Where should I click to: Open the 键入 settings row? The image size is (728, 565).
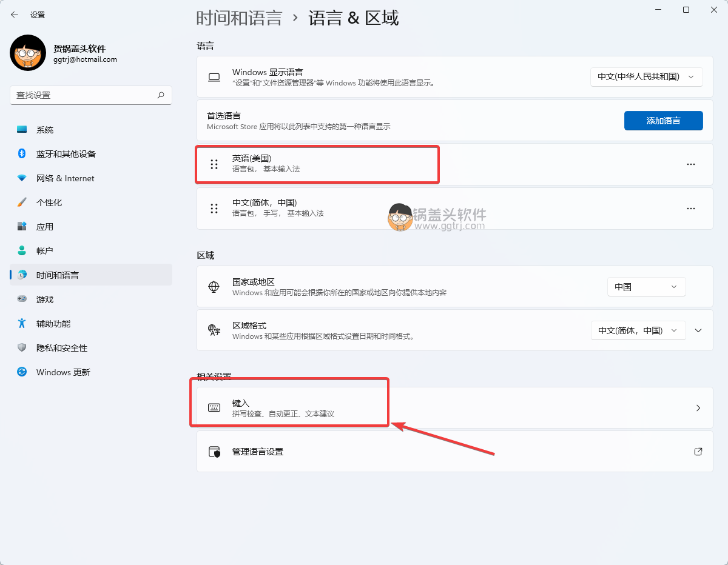(x=454, y=408)
